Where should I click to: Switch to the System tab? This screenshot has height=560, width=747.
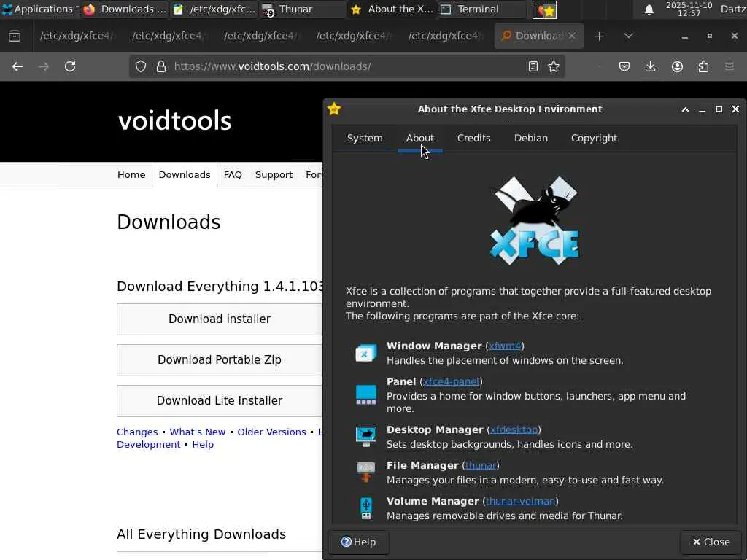click(x=365, y=138)
